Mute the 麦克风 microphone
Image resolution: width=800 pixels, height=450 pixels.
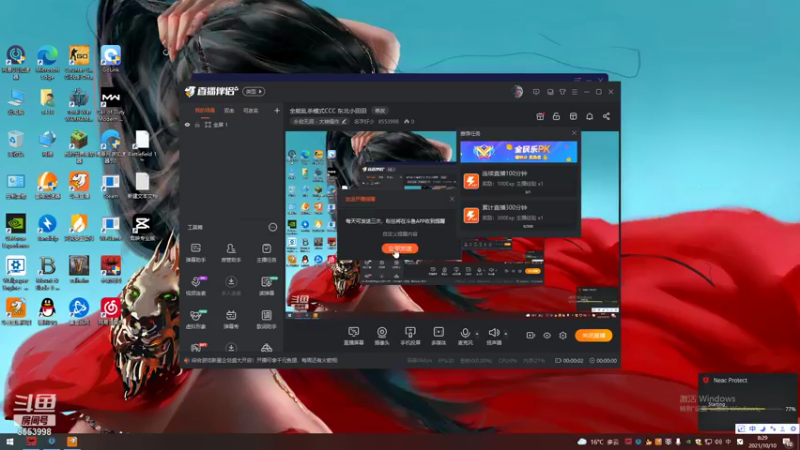[465, 336]
